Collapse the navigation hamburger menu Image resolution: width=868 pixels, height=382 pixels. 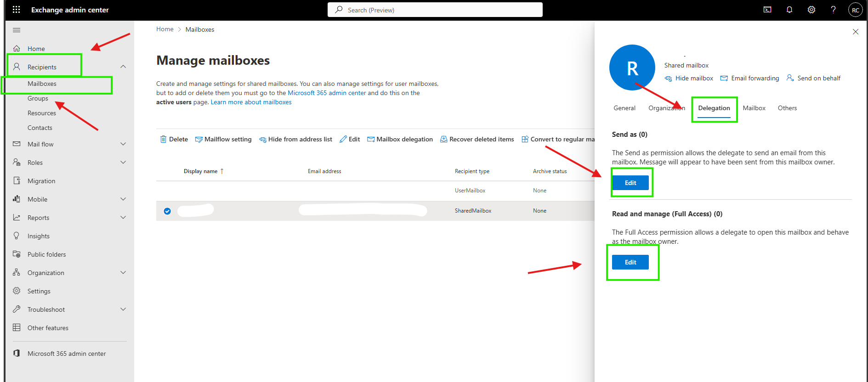(x=17, y=30)
